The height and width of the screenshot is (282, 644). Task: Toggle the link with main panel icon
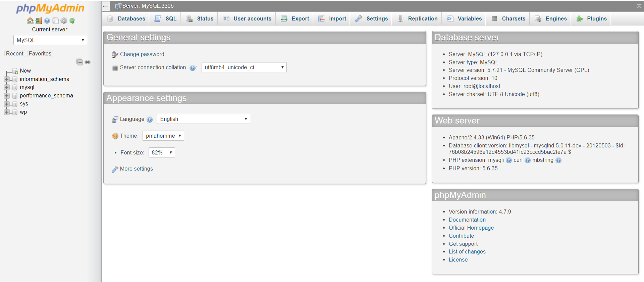[x=88, y=62]
